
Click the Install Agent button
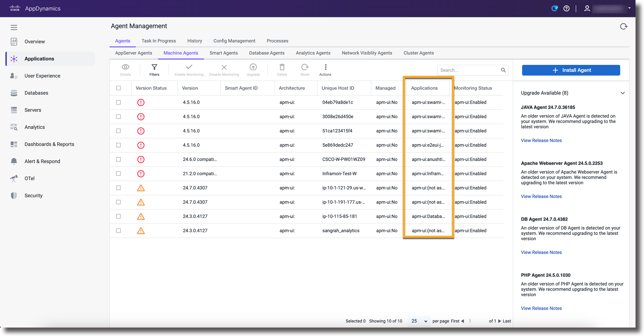(571, 70)
